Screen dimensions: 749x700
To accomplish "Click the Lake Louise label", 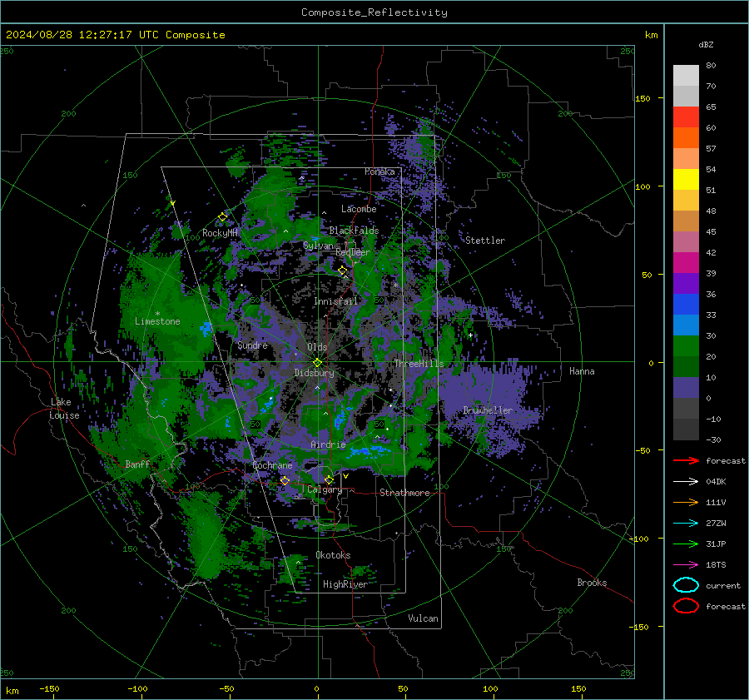I will (64, 409).
